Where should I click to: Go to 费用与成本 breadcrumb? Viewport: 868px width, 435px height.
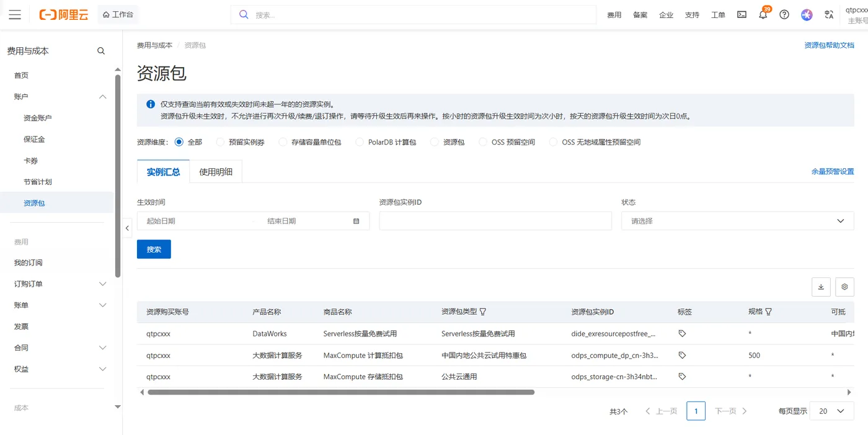tap(154, 45)
